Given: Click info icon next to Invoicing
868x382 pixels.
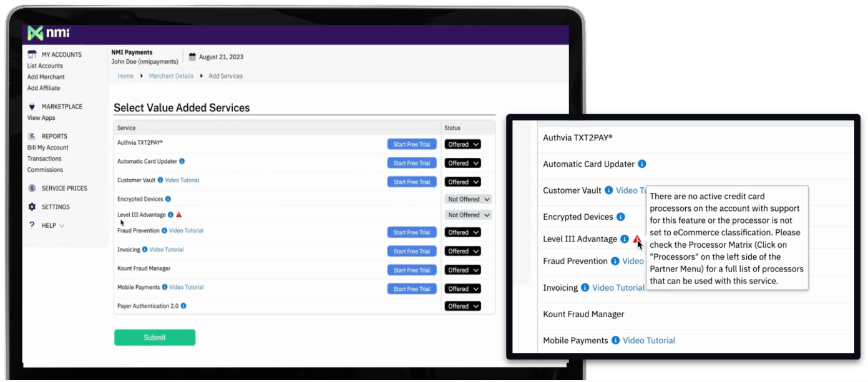Looking at the screenshot, I should point(145,250).
